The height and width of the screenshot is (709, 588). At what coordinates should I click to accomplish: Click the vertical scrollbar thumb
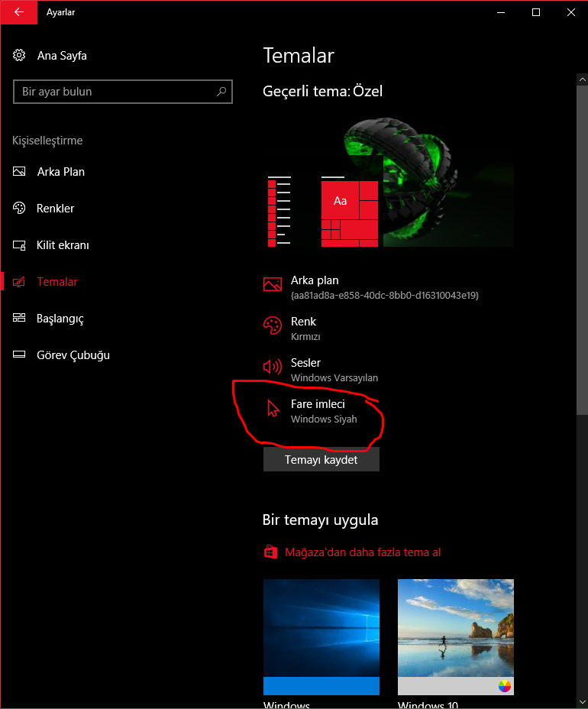(x=582, y=250)
